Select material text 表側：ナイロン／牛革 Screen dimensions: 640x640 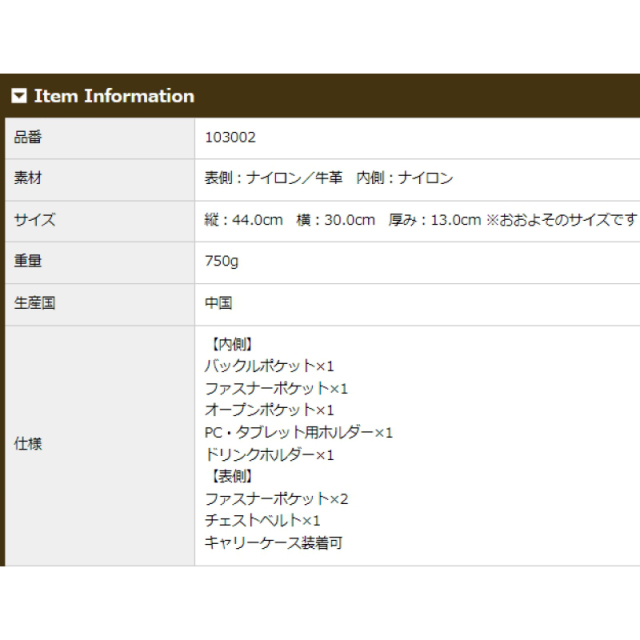273,178
